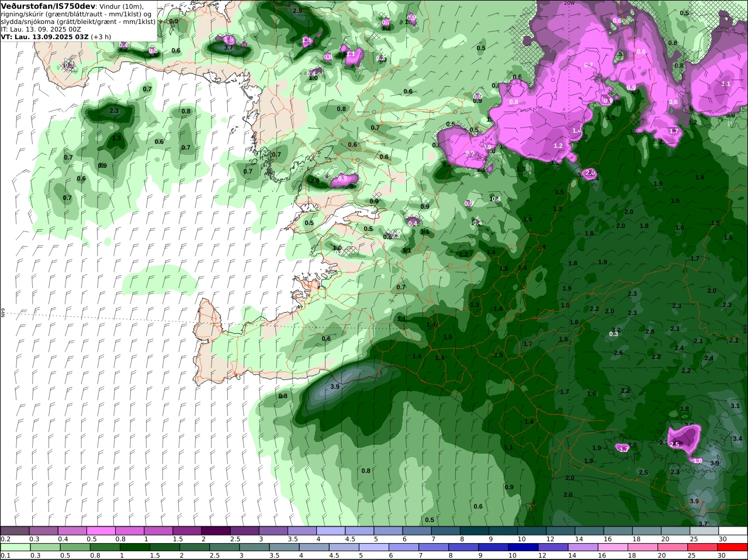Pick the 3 purple swatch in snow scale

point(273,531)
